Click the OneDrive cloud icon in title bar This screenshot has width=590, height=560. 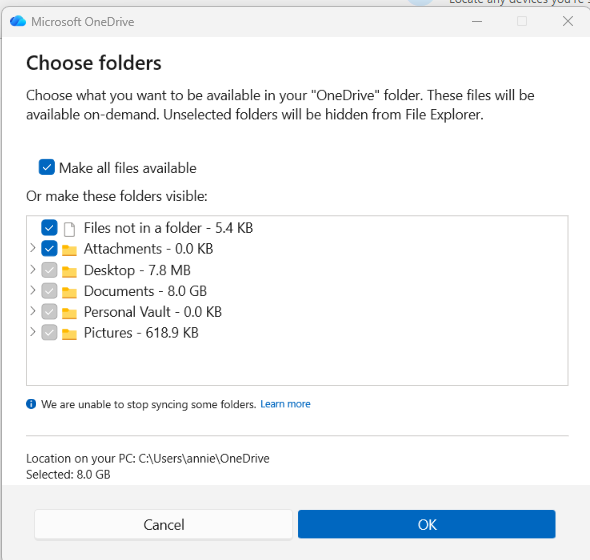[x=18, y=21]
